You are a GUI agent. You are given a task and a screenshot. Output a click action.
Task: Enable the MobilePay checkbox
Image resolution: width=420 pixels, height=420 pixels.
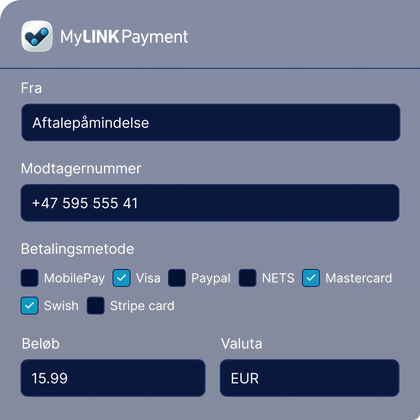coord(30,278)
